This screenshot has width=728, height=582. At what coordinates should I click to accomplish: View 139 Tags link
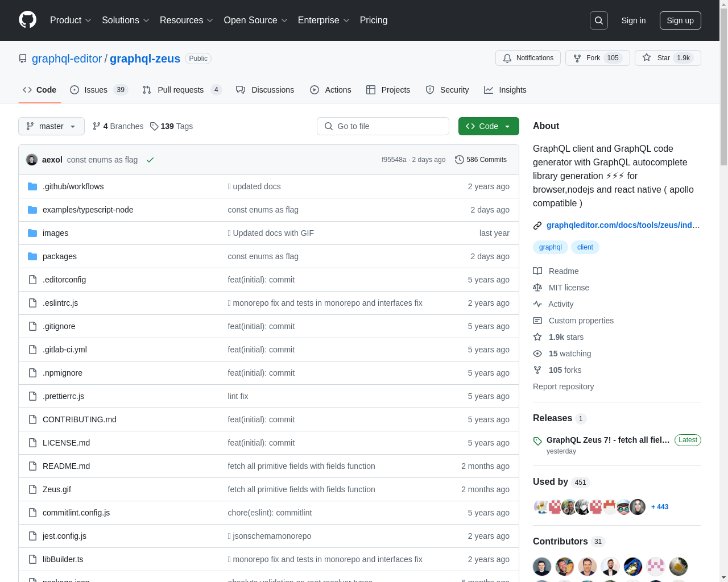[x=171, y=126]
